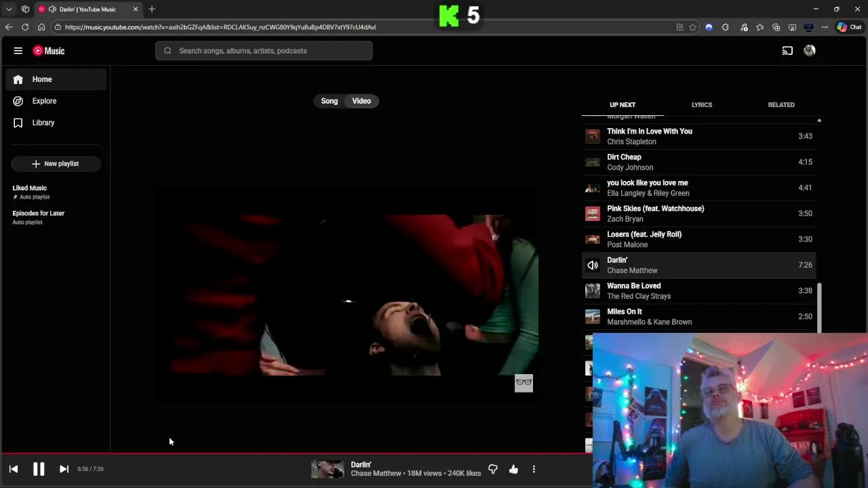Open the tab search dropdown arrow
Viewport: 868px width, 488px height.
pyautogui.click(x=9, y=9)
